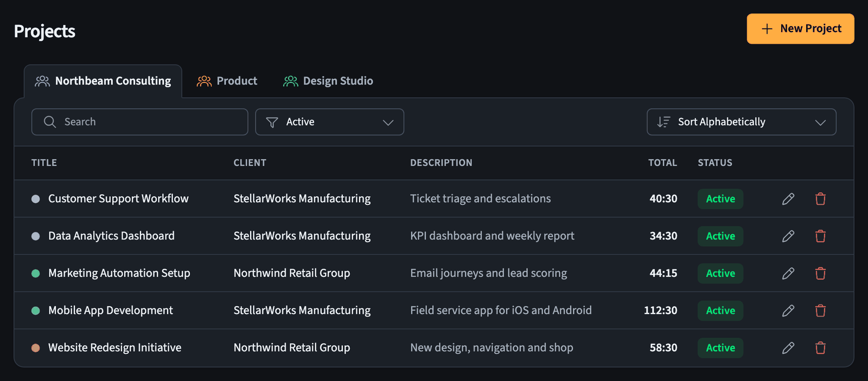Click the CLIENT column header

(x=250, y=163)
